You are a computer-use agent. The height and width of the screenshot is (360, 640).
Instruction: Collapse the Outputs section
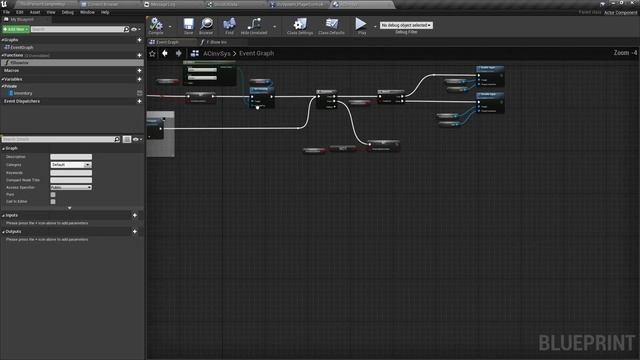coord(3,232)
